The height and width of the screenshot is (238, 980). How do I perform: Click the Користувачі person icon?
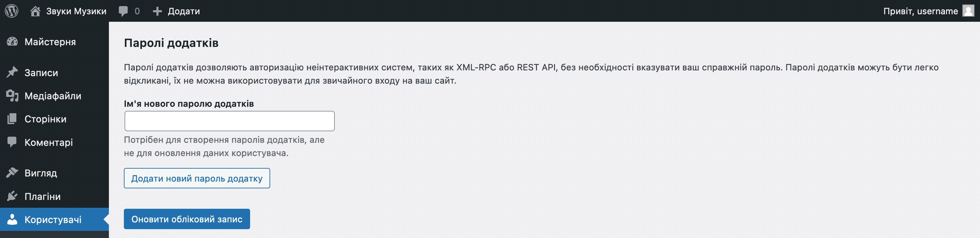12,219
